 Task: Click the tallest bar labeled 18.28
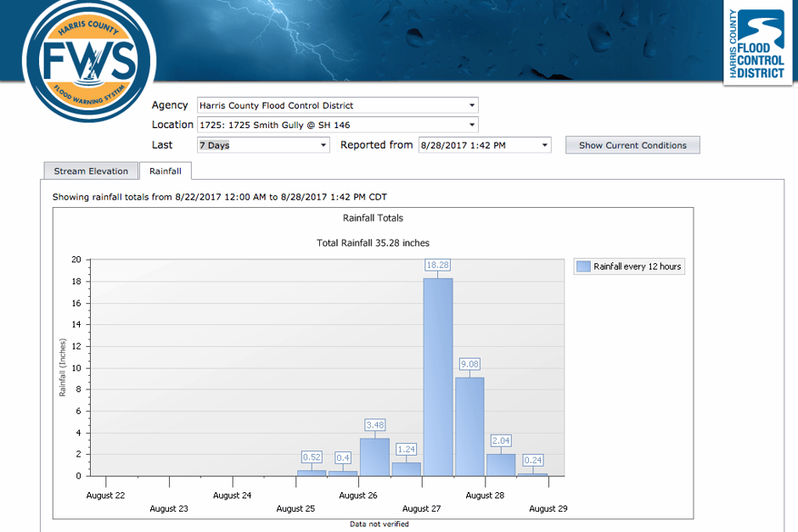tap(438, 373)
